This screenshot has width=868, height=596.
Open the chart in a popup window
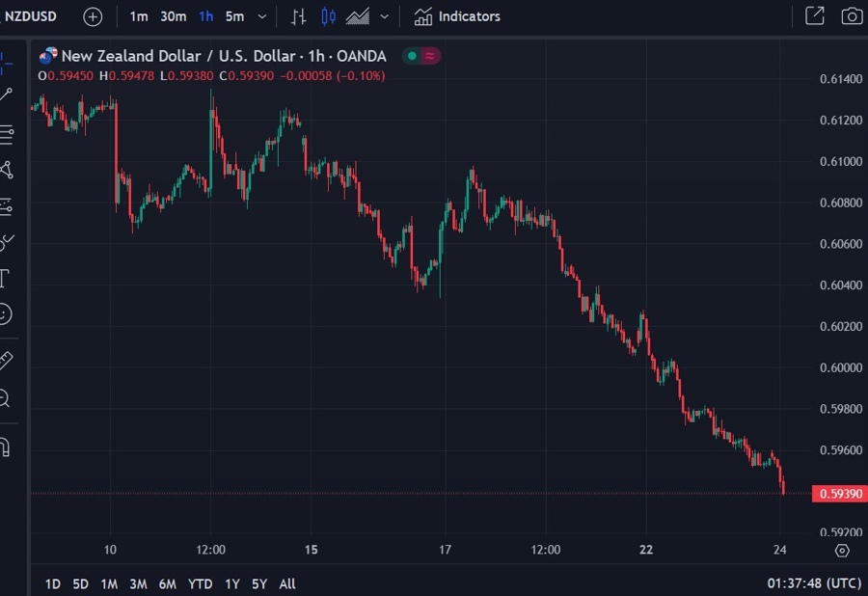tap(815, 16)
